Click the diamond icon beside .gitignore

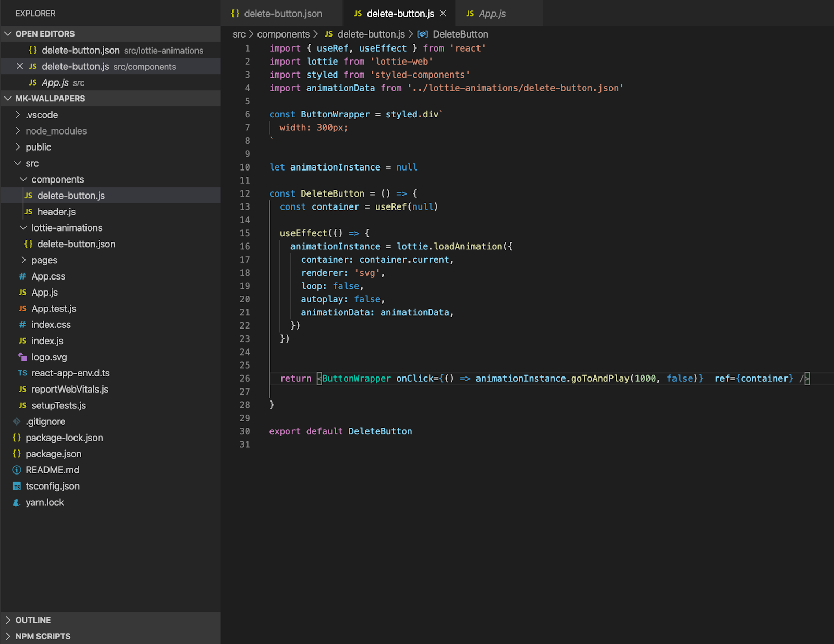click(16, 421)
